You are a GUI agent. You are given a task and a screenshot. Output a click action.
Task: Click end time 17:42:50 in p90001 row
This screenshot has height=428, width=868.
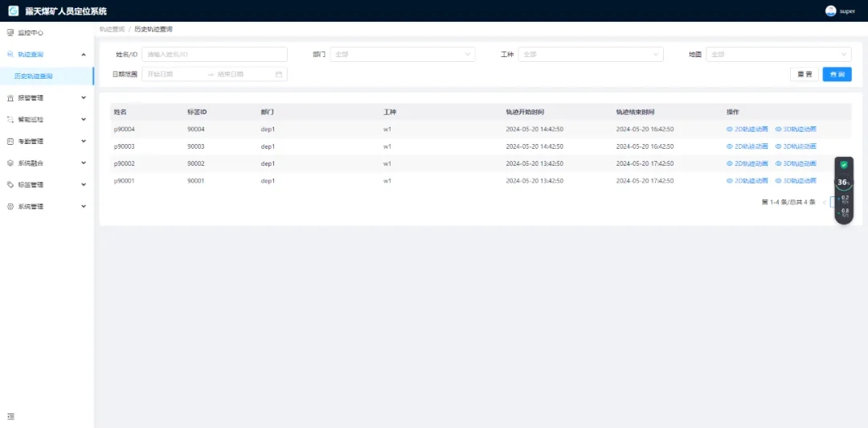pos(645,181)
